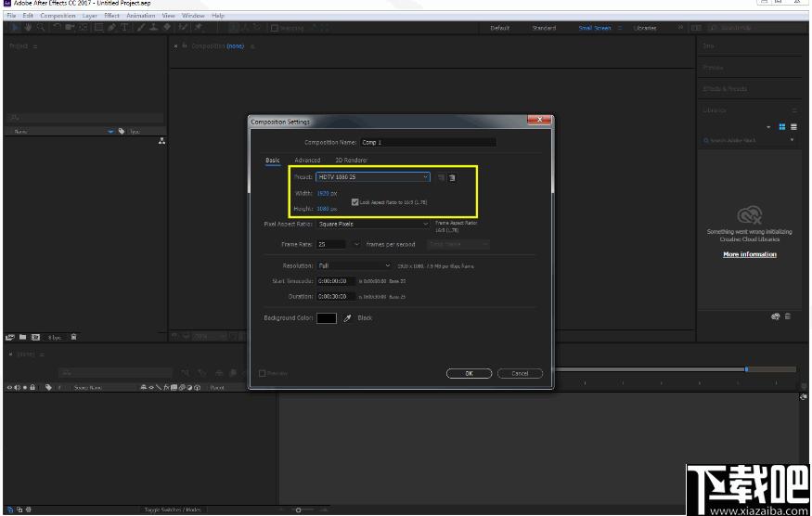Viewport: 812px width, 516px height.
Task: Click the Creative Cloud sync icon in Libraries
Action: 775,316
